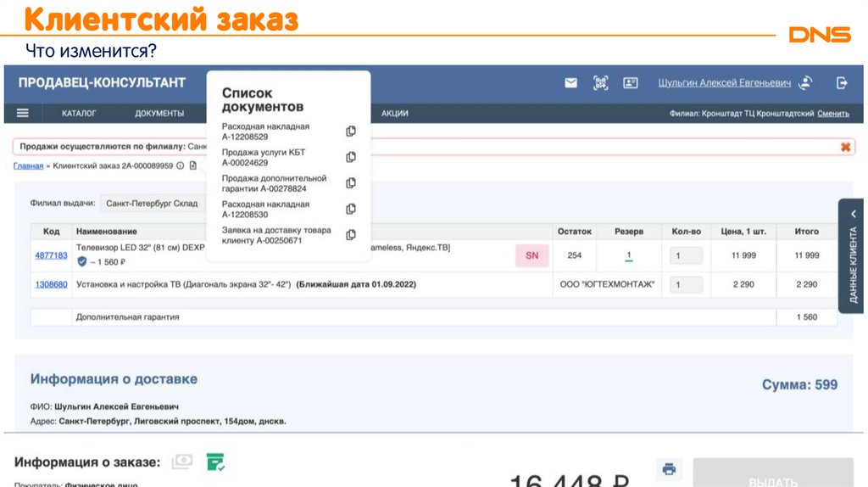
Task: Click the warranty shield icon under TV
Action: click(82, 261)
